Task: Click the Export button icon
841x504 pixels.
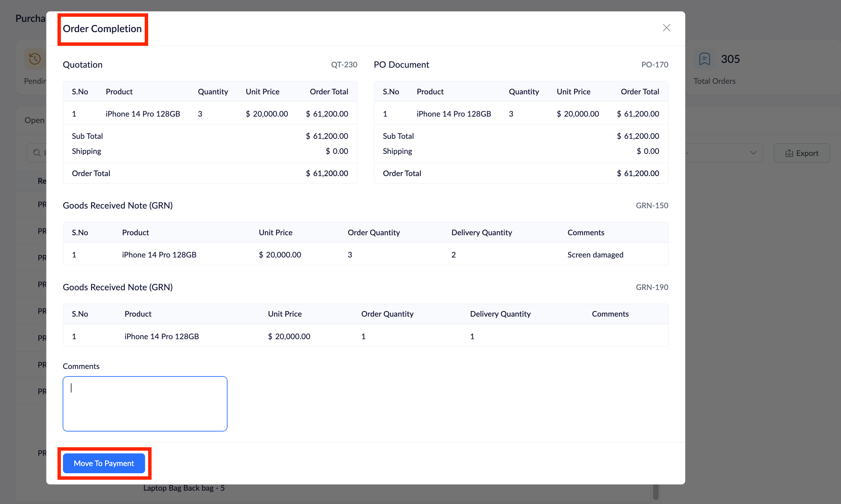Action: point(789,153)
